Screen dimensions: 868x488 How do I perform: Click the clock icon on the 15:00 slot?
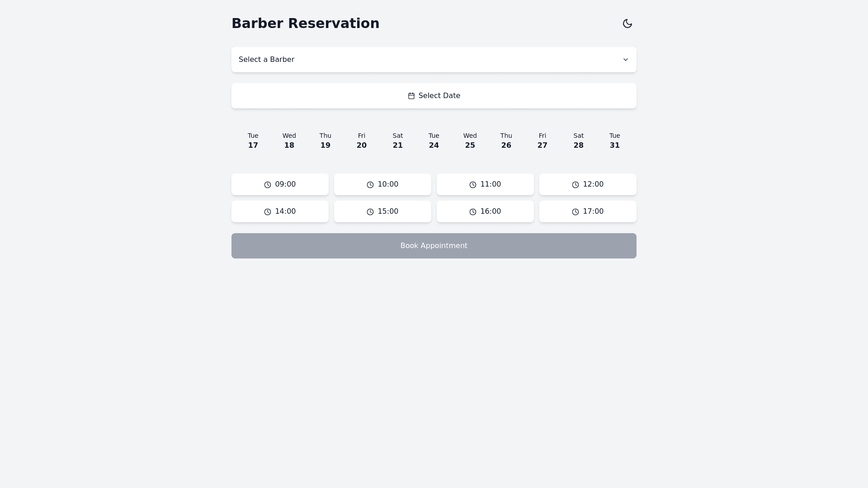pos(370,212)
